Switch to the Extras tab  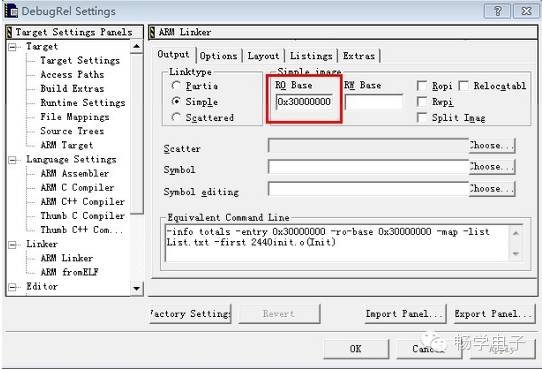pyautogui.click(x=359, y=56)
